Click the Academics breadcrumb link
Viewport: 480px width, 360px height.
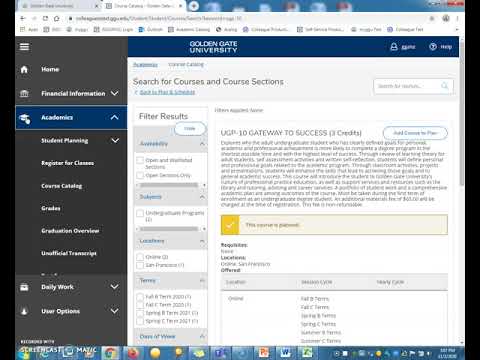(145, 65)
